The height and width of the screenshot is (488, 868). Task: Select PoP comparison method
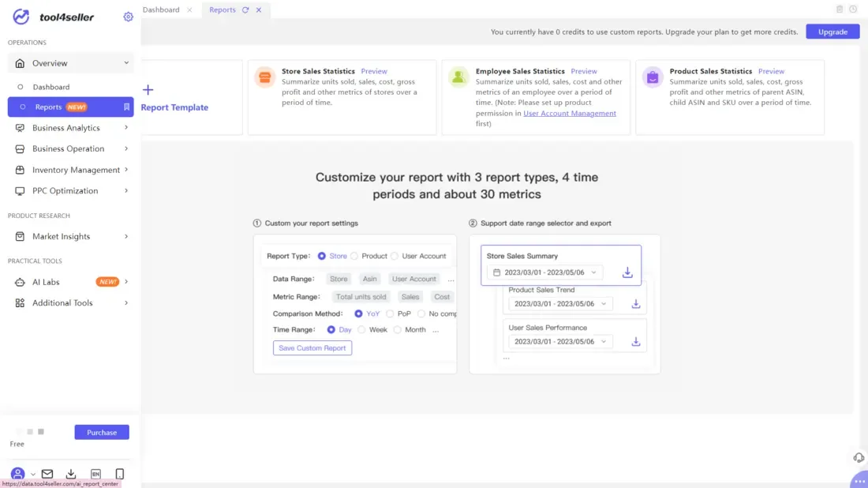390,313
